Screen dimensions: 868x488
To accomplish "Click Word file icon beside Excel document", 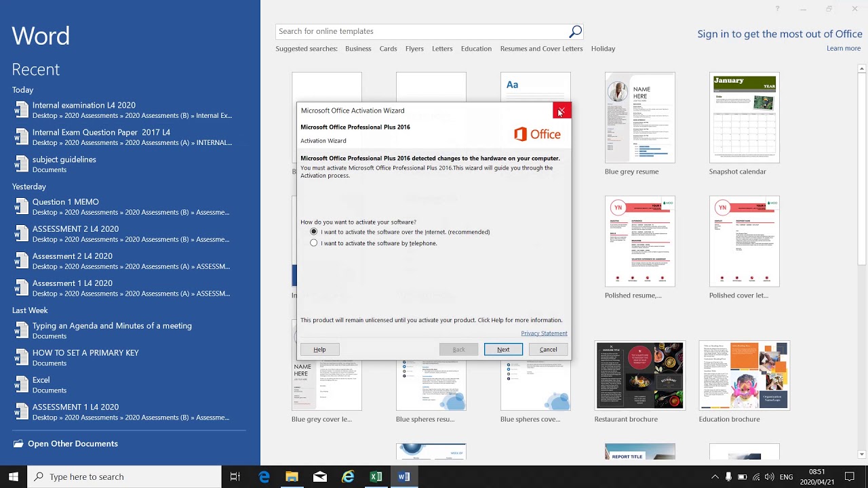I will [x=21, y=384].
